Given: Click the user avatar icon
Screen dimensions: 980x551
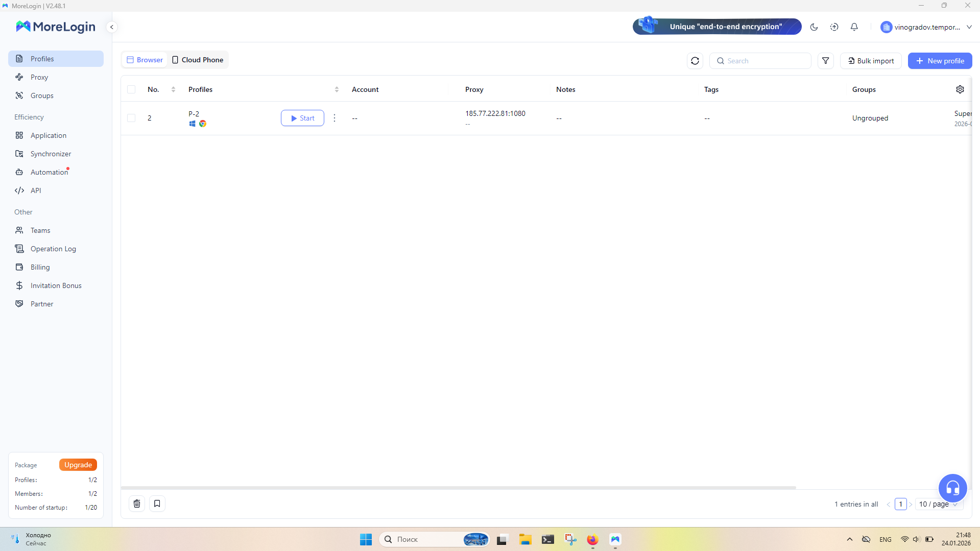Looking at the screenshot, I should coord(887,27).
